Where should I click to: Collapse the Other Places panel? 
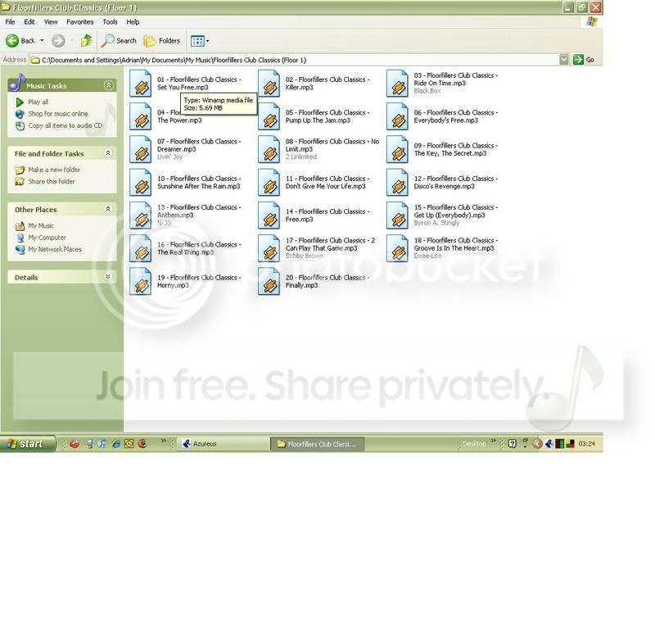point(108,210)
